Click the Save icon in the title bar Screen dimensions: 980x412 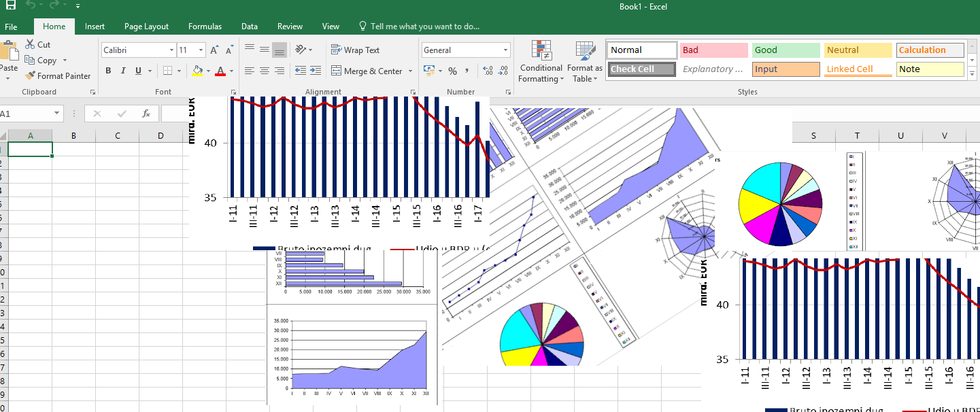coord(11,6)
